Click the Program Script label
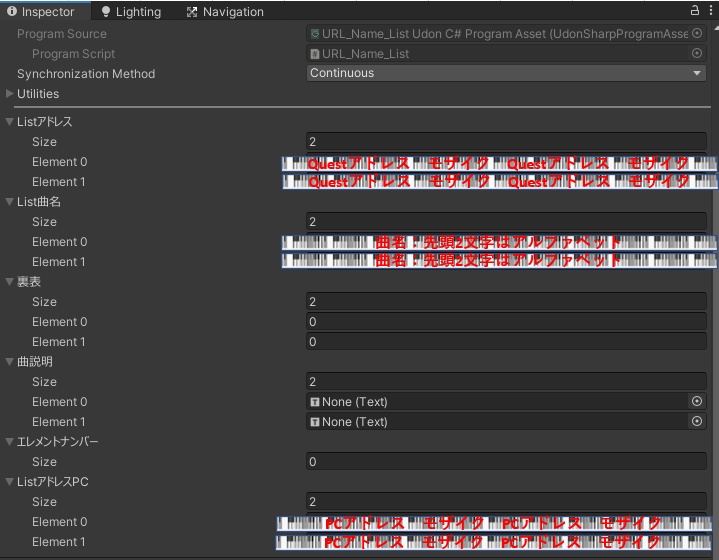The image size is (719, 560). [73, 54]
